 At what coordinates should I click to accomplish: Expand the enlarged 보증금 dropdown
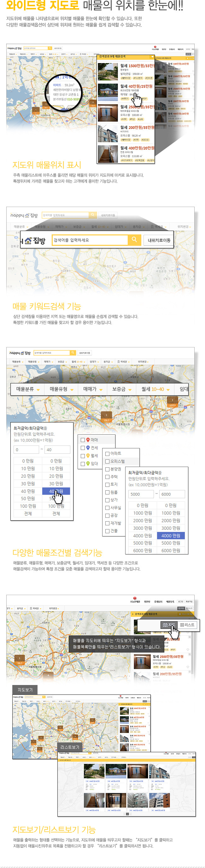(x=121, y=389)
